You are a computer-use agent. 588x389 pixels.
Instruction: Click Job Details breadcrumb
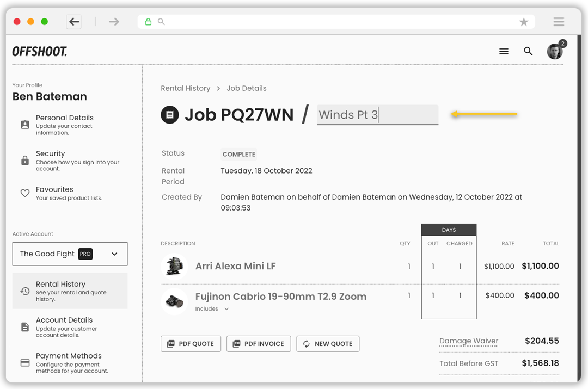pos(247,89)
